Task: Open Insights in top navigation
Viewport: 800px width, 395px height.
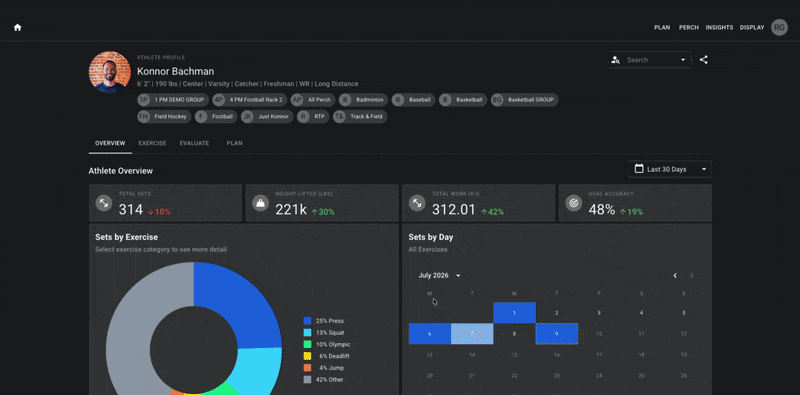Action: tap(719, 28)
